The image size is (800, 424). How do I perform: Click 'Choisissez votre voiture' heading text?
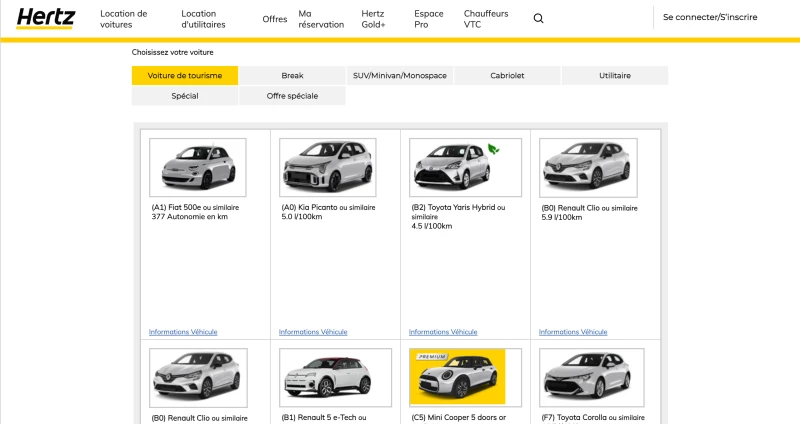tap(172, 52)
